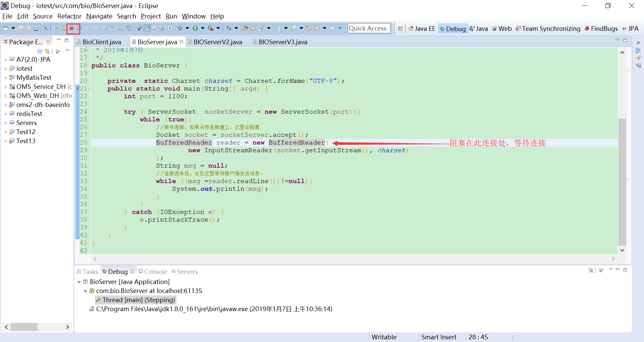644x342 pixels.
Task: Select the Servers project in Package Explorer
Action: (x=26, y=123)
